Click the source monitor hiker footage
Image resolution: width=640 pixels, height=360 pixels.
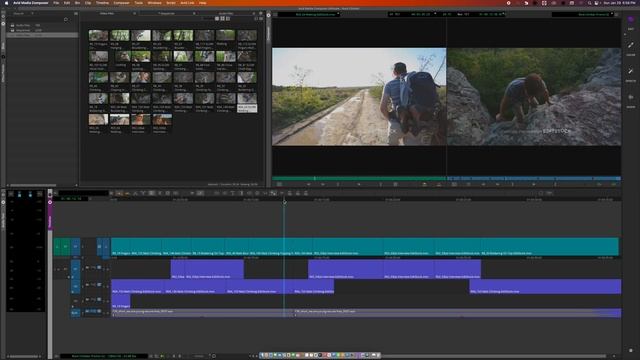[359, 97]
